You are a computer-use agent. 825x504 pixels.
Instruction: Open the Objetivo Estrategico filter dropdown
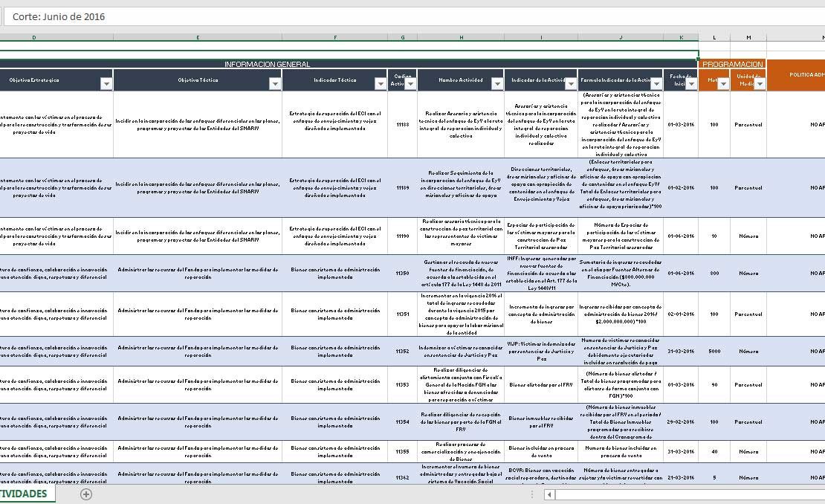coord(106,84)
